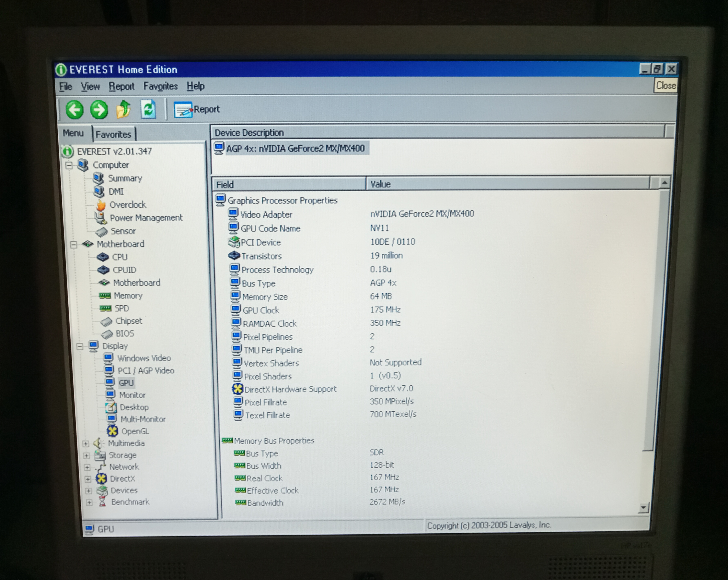Open the CPUID tree entry
Viewport: 728px width, 580px height.
(124, 270)
